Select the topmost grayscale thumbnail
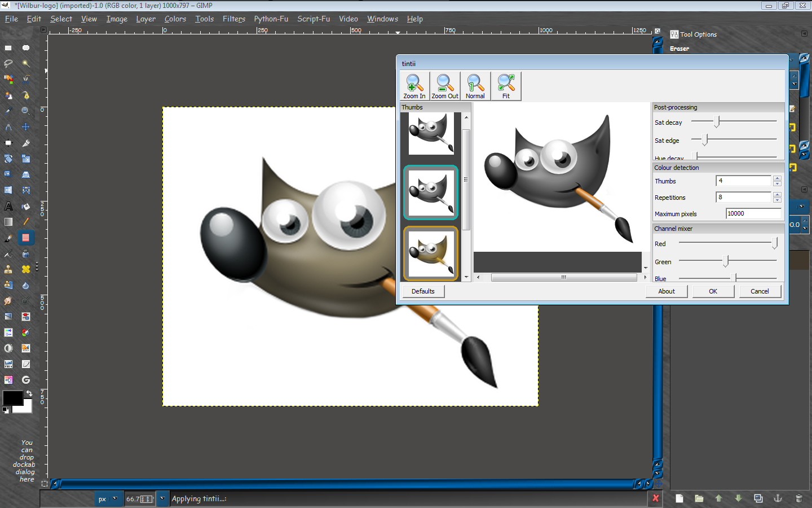The height and width of the screenshot is (508, 812). point(431,134)
